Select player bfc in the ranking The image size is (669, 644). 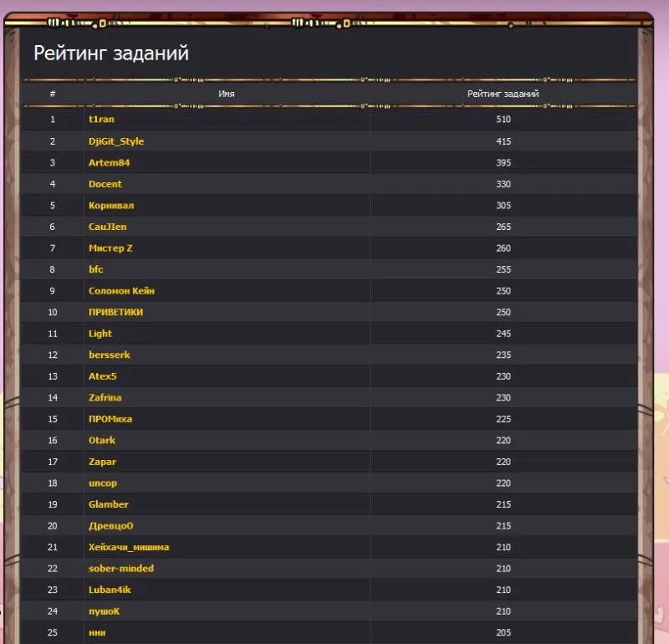click(96, 269)
